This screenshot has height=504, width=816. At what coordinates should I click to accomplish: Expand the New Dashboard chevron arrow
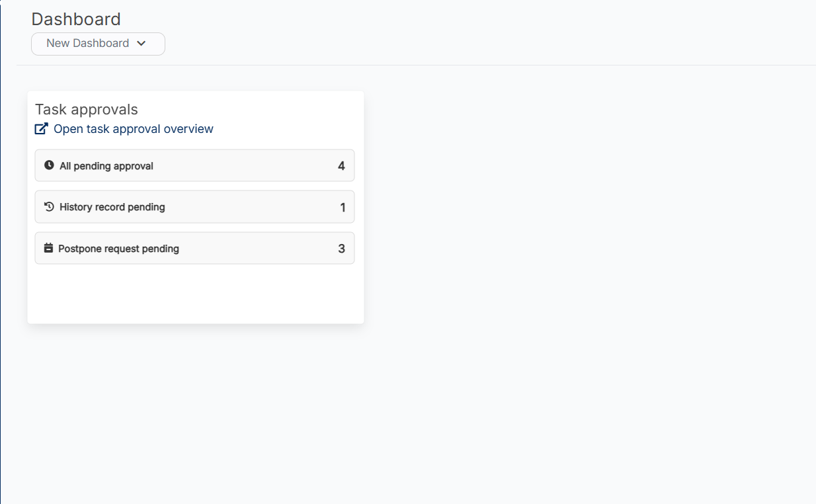[x=141, y=44]
